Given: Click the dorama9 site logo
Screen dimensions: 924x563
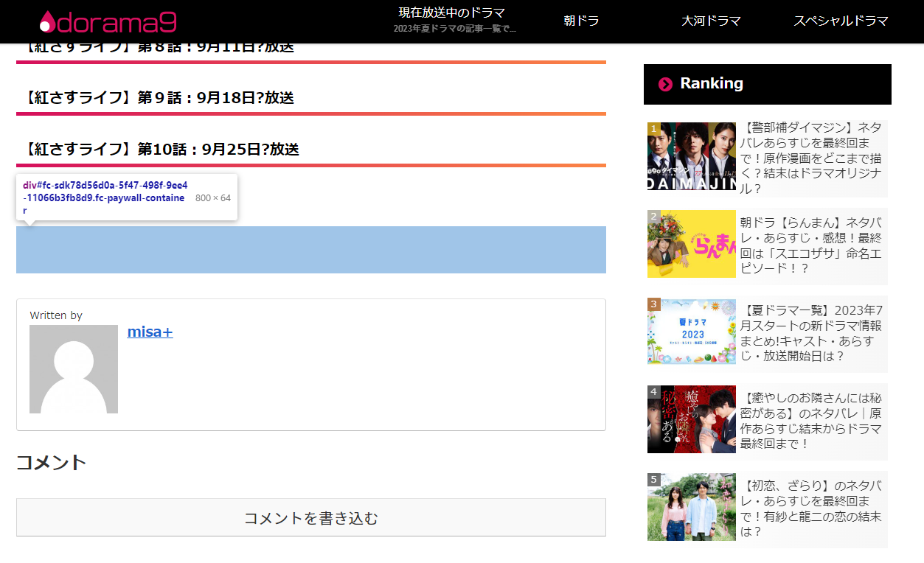Looking at the screenshot, I should [x=108, y=21].
